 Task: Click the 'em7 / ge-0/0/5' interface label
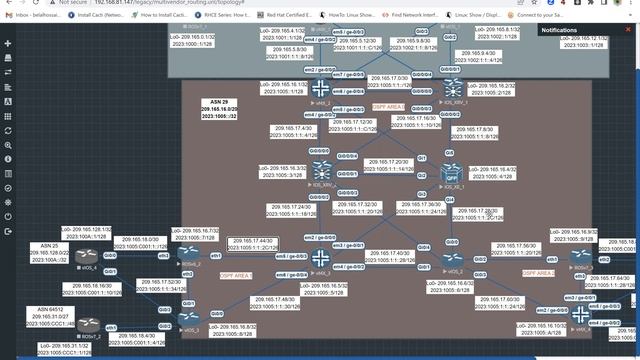click(348, 75)
